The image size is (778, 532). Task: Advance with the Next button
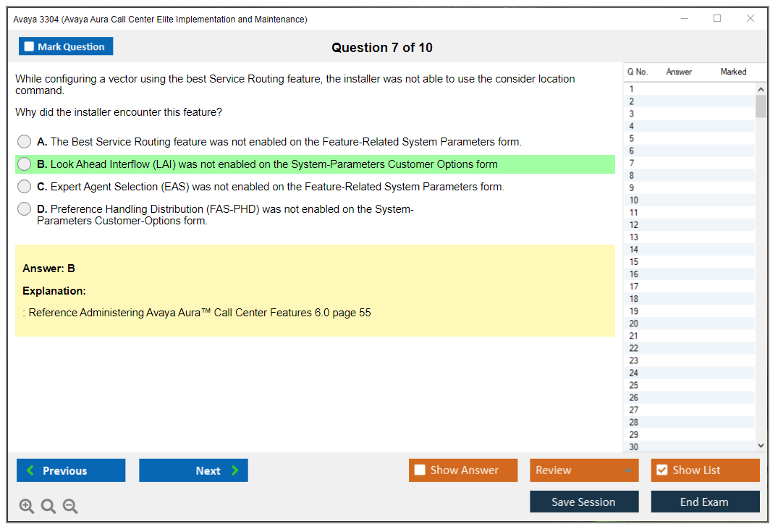[193, 470]
